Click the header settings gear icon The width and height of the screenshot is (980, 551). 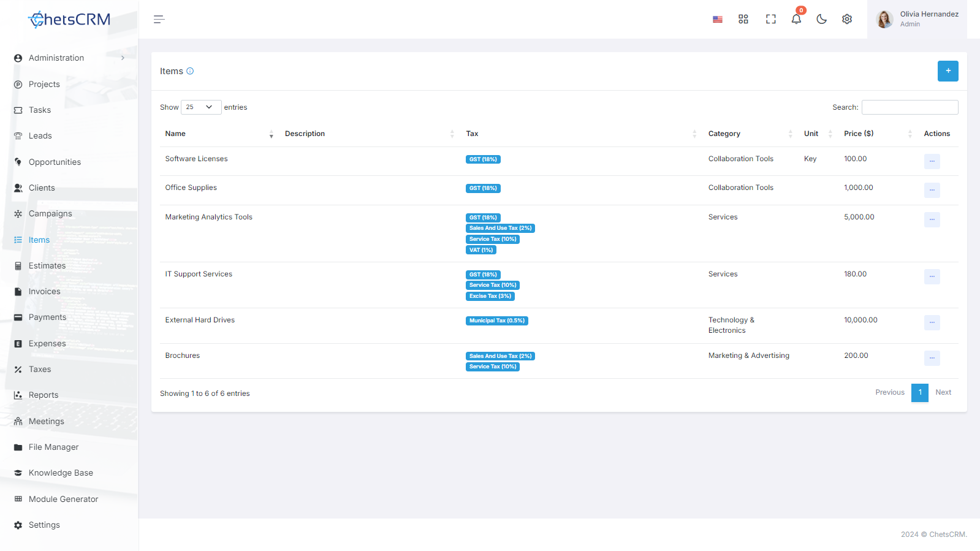(x=847, y=19)
